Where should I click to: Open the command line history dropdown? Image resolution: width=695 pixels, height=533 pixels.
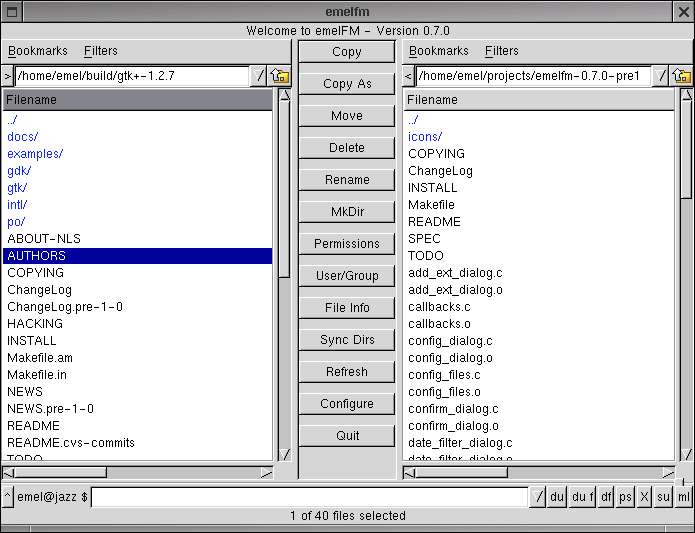point(538,497)
